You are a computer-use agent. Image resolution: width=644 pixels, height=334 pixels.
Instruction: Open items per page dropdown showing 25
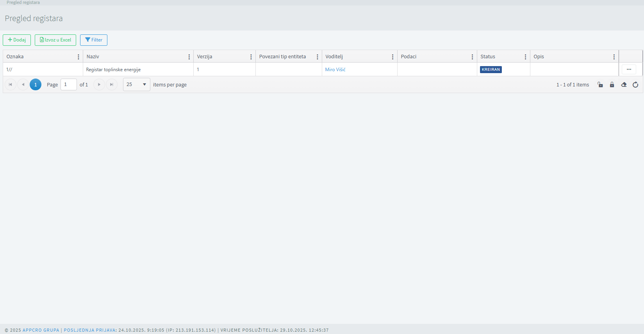[136, 84]
